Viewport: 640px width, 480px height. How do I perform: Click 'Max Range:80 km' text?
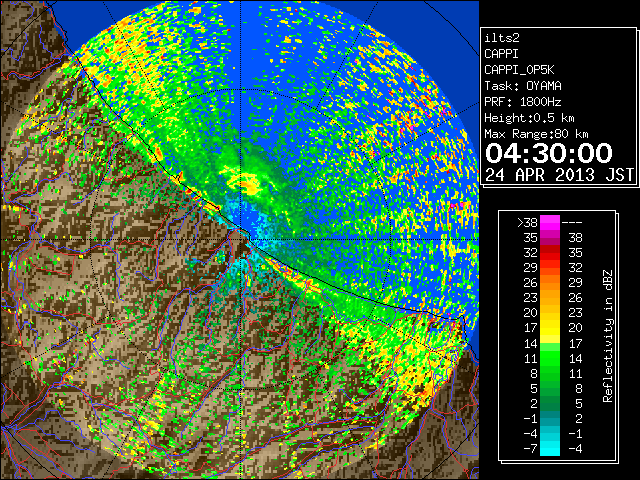coord(536,134)
